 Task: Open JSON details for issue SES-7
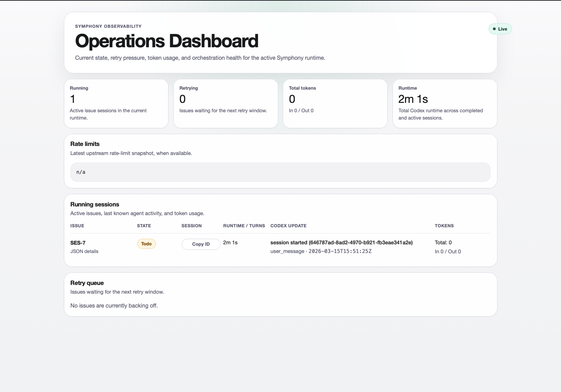click(84, 251)
